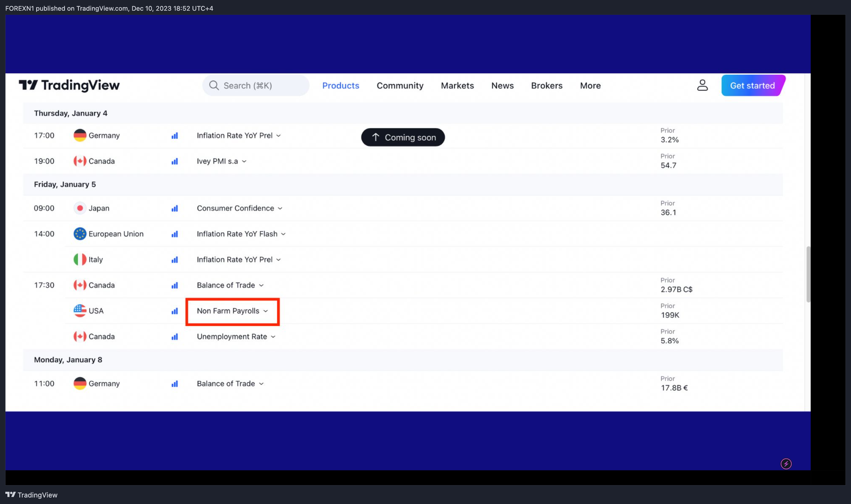Click the prior value 36.1
This screenshot has width=851, height=504.
(x=668, y=213)
